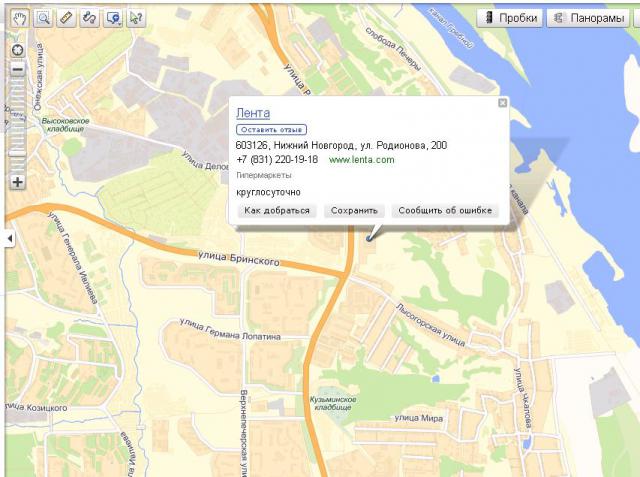Open the www.lenta.com website link
Screen dimensions: 640x477
click(361, 159)
